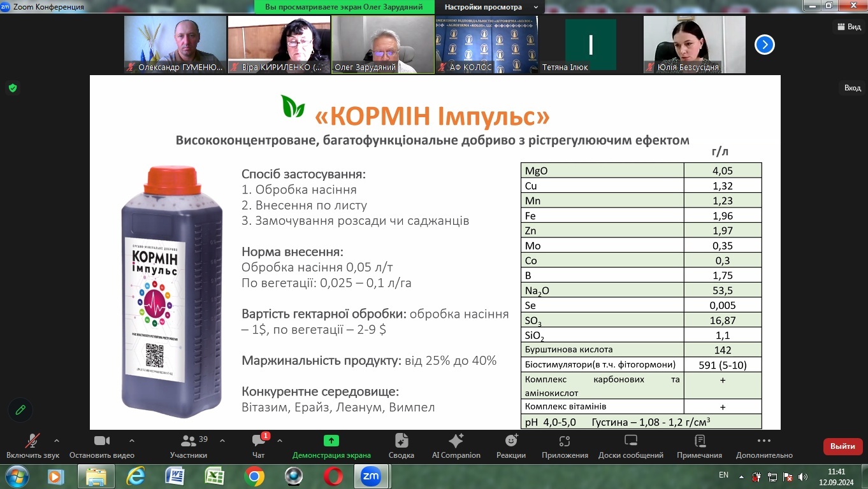868x489 pixels.
Task: Show next participants with blue arrow
Action: [765, 45]
